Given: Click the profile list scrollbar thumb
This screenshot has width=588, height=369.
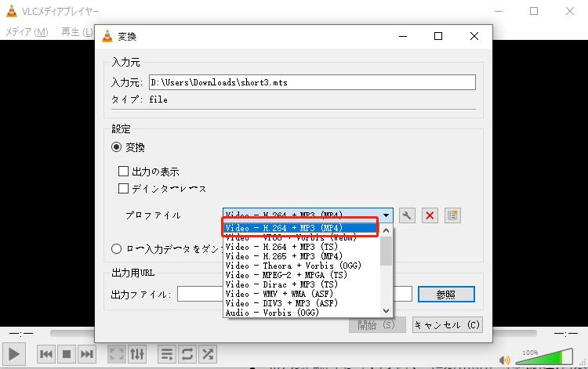Looking at the screenshot, I should pos(386,251).
